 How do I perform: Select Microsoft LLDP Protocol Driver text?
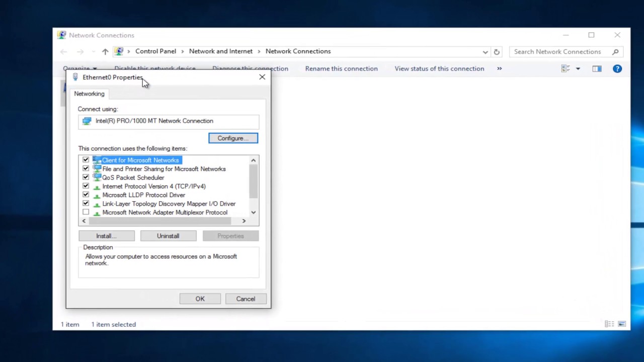144,195
